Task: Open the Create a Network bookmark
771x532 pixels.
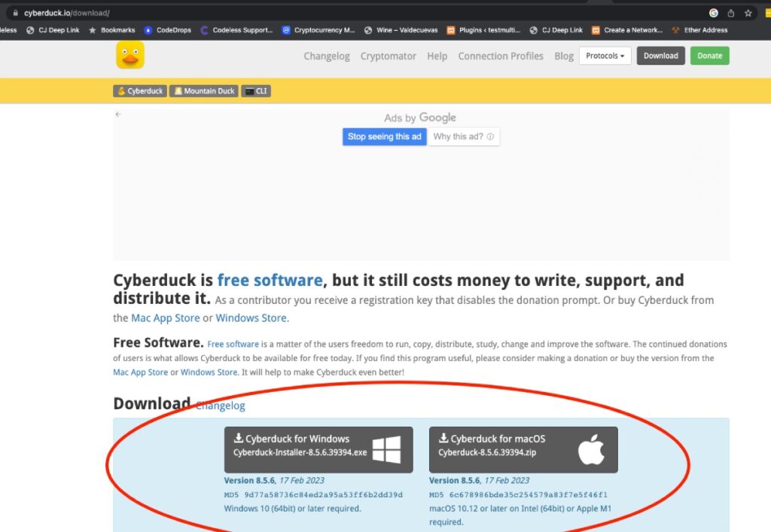Action: point(627,30)
